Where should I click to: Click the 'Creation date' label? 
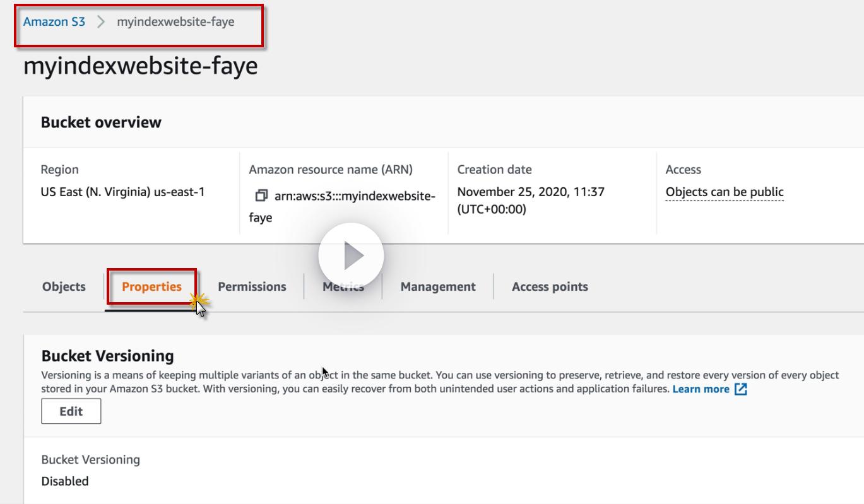[494, 170]
